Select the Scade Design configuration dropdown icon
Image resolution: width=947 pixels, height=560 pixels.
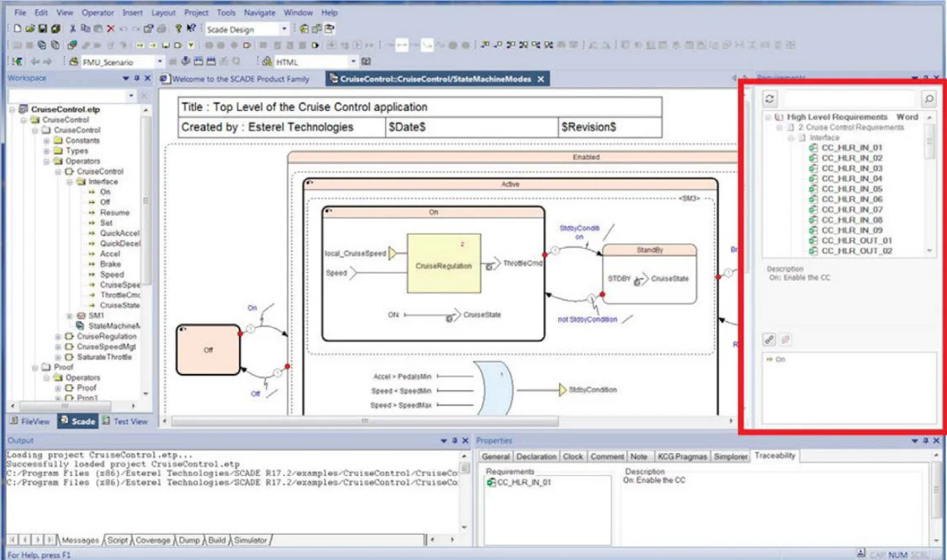(283, 29)
